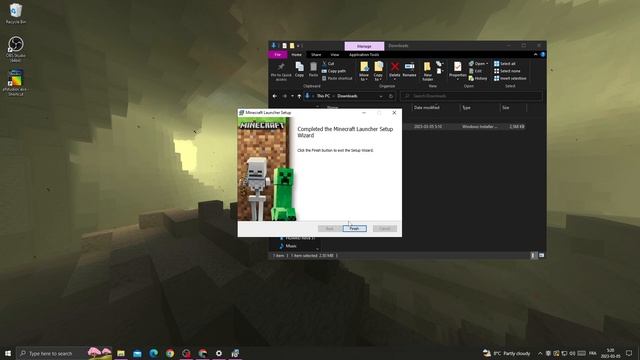Click New folder in Explorer ribbon
This screenshot has width=640, height=360.
pyautogui.click(x=427, y=71)
